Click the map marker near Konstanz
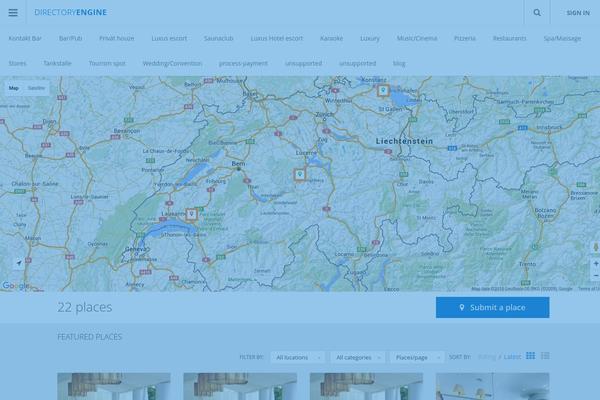 point(383,90)
